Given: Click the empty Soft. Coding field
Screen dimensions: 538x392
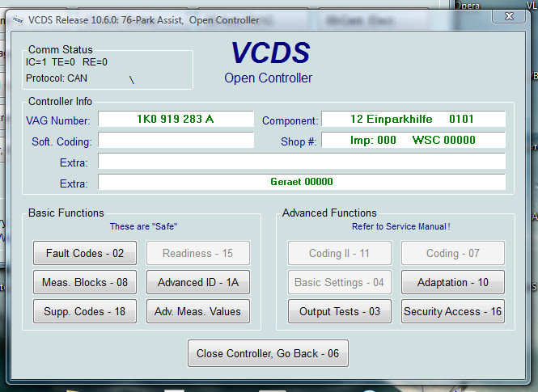Looking at the screenshot, I should point(176,140).
